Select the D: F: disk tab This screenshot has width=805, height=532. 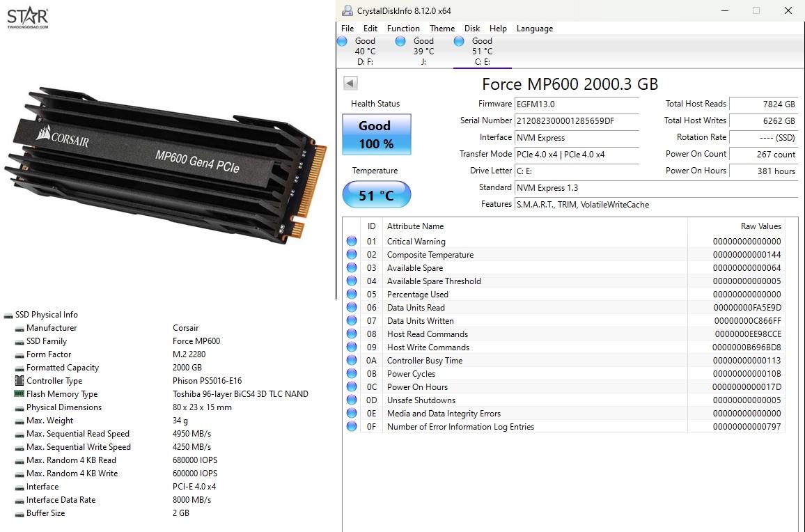pos(365,52)
